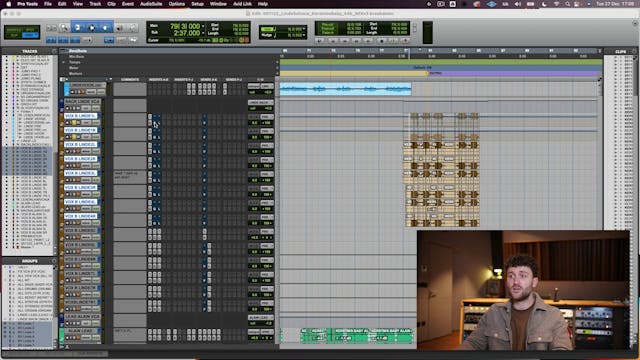
Task: Toggle mute on VOX B LINDE1R track
Action: click(x=79, y=137)
